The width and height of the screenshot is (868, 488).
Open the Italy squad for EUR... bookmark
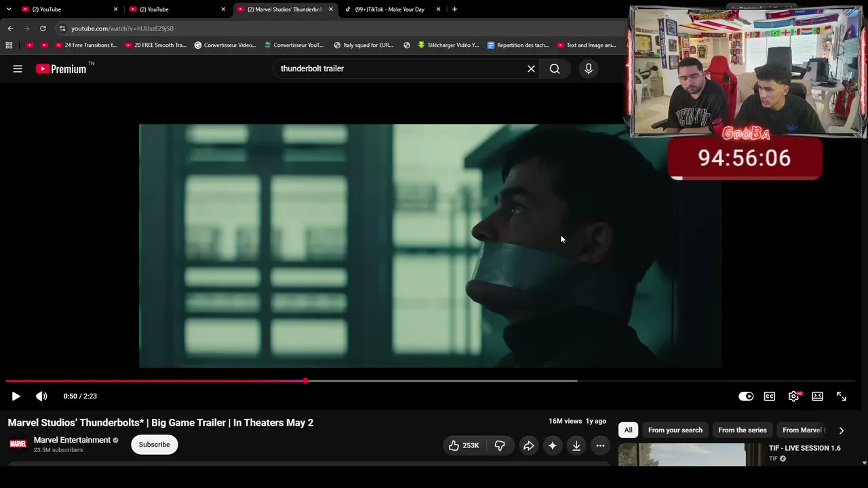coord(363,45)
